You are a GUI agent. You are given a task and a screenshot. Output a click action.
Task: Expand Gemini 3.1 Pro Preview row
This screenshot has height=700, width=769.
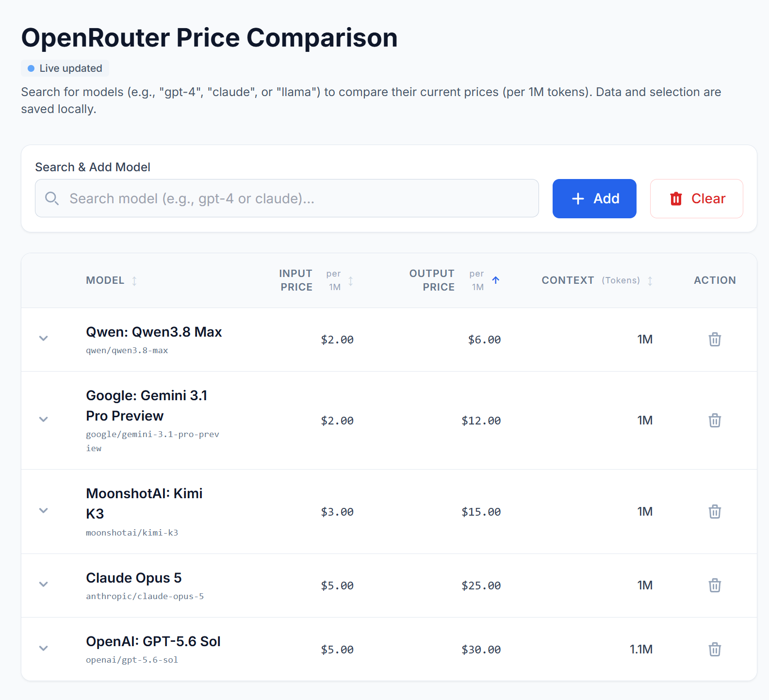coord(44,420)
